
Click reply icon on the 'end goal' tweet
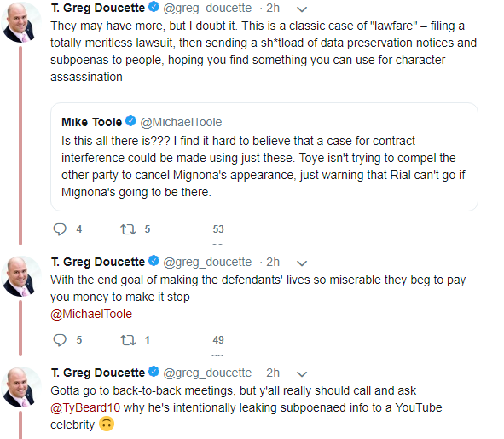[60, 340]
